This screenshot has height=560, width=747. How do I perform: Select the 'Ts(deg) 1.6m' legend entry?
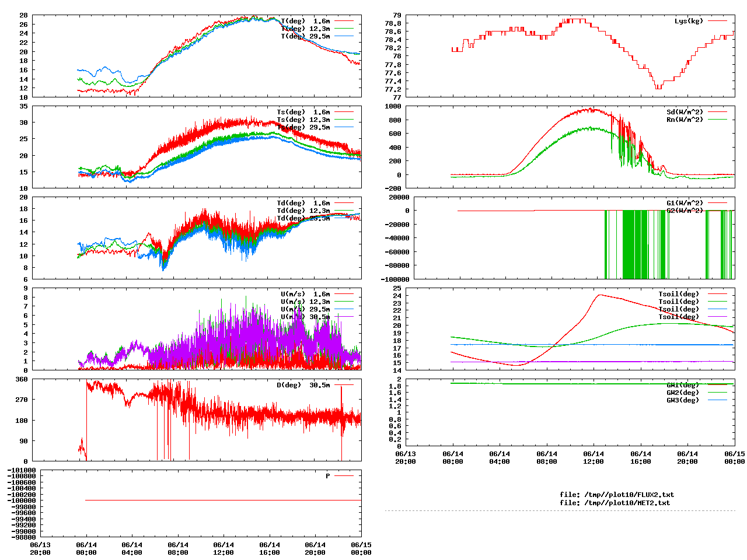[303, 112]
